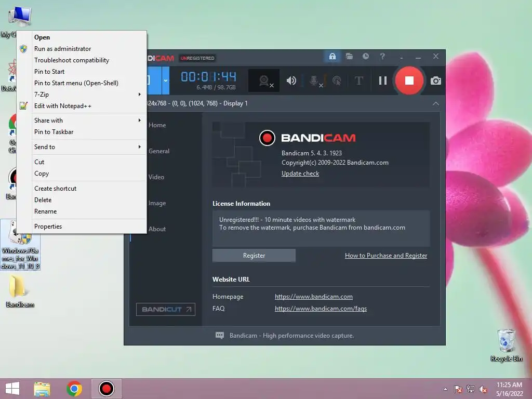Screen dimensions: 532x399
Task: Expand the Share with submenu
Action: tap(82, 121)
